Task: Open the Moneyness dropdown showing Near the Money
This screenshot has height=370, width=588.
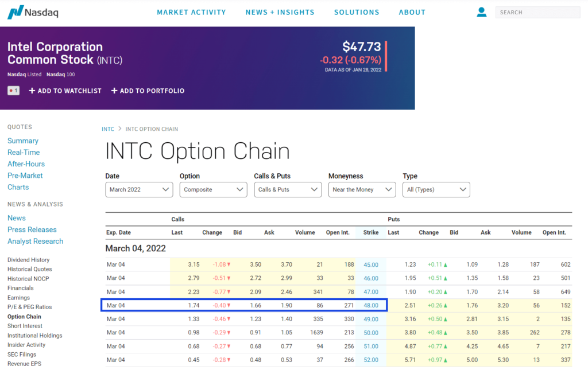Action: tap(362, 189)
